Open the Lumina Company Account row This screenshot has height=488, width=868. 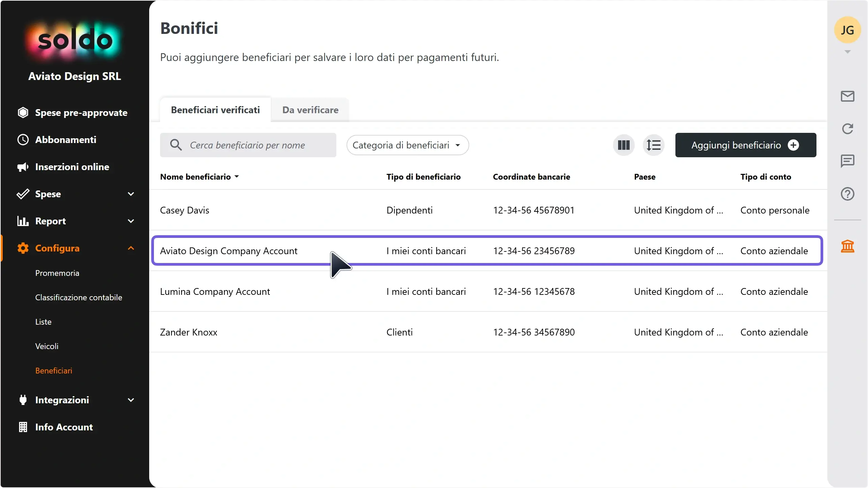pyautogui.click(x=488, y=291)
